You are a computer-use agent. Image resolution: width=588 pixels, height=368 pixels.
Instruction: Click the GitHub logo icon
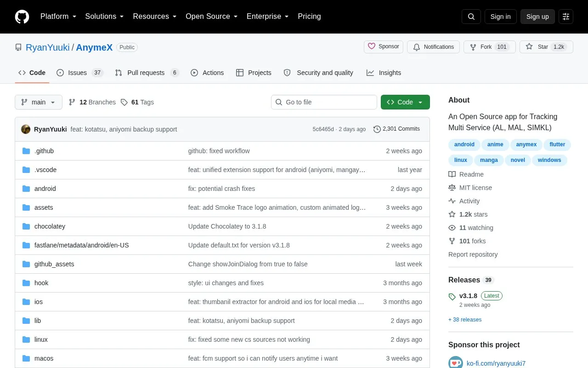tap(22, 17)
